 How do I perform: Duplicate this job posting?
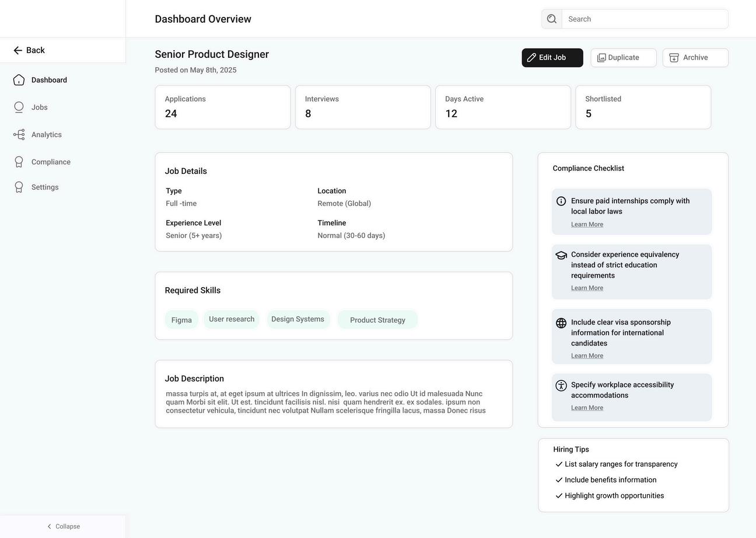pos(623,58)
